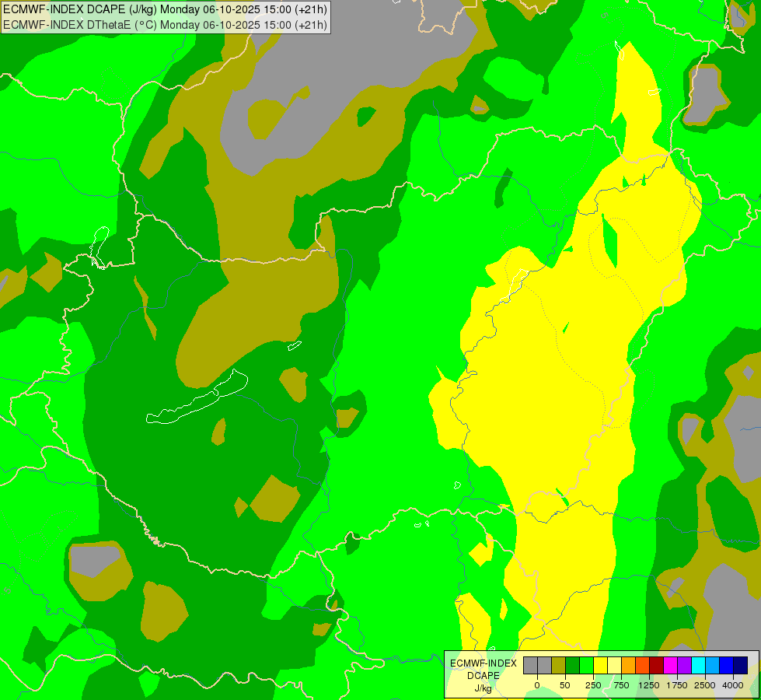Click the legend tick label 2500
This screenshot has height=700, width=761.
[x=705, y=685]
